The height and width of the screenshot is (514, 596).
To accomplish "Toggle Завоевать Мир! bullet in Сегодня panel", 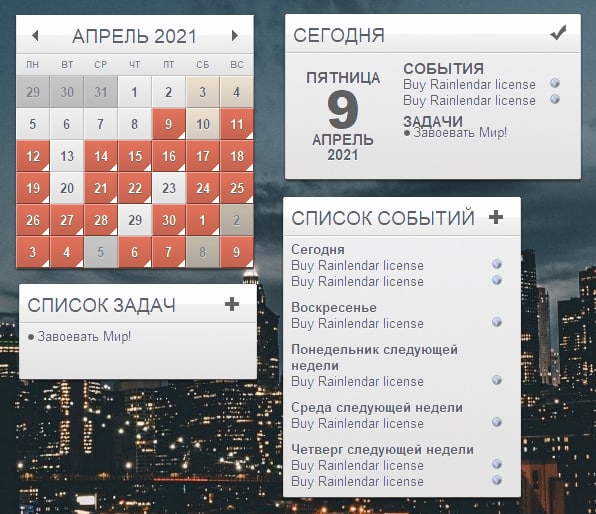I will [x=407, y=133].
